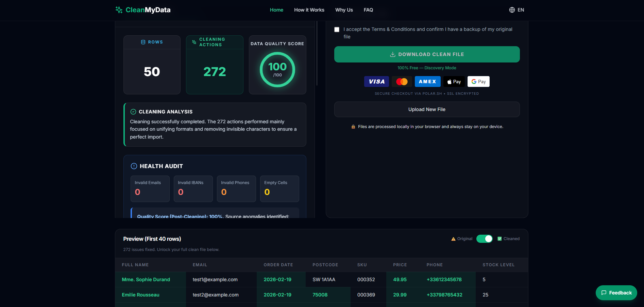The height and width of the screenshot is (307, 644).
Task: Click the Invalid Emails count card
Action: pos(150,189)
